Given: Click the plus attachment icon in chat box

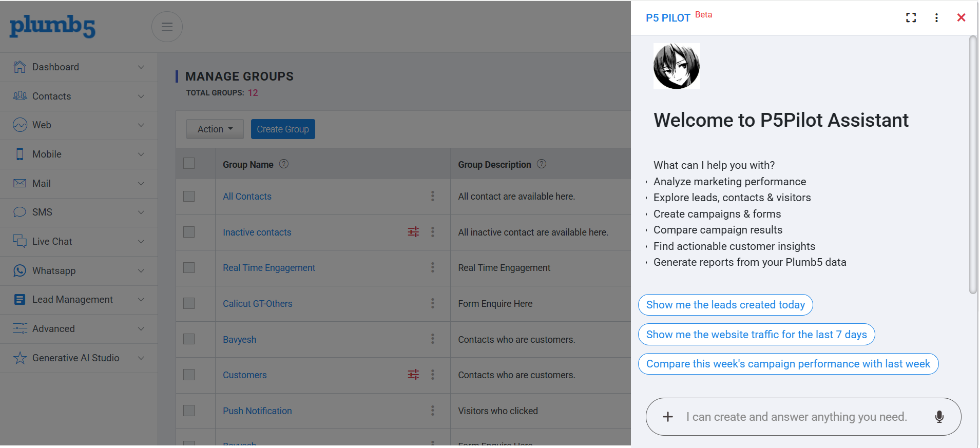Looking at the screenshot, I should click(x=668, y=417).
